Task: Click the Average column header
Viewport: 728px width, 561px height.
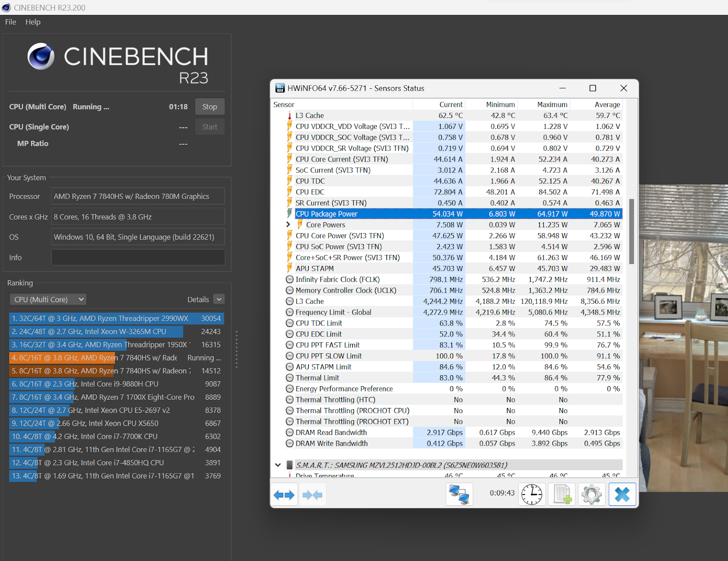Action: pyautogui.click(x=596, y=105)
